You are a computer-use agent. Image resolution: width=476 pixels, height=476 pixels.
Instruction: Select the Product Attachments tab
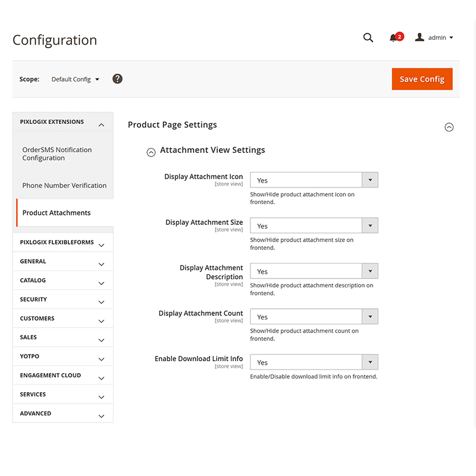point(57,213)
